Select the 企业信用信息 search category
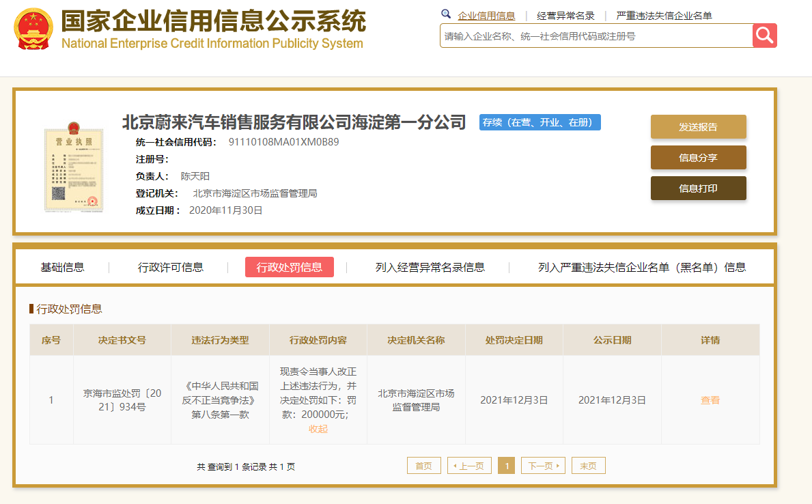812x504 pixels. [486, 16]
